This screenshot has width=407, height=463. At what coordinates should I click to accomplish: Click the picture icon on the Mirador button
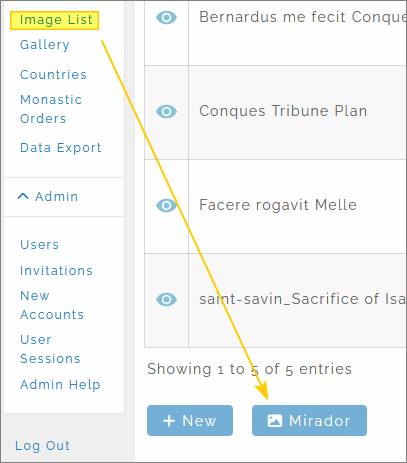(275, 421)
